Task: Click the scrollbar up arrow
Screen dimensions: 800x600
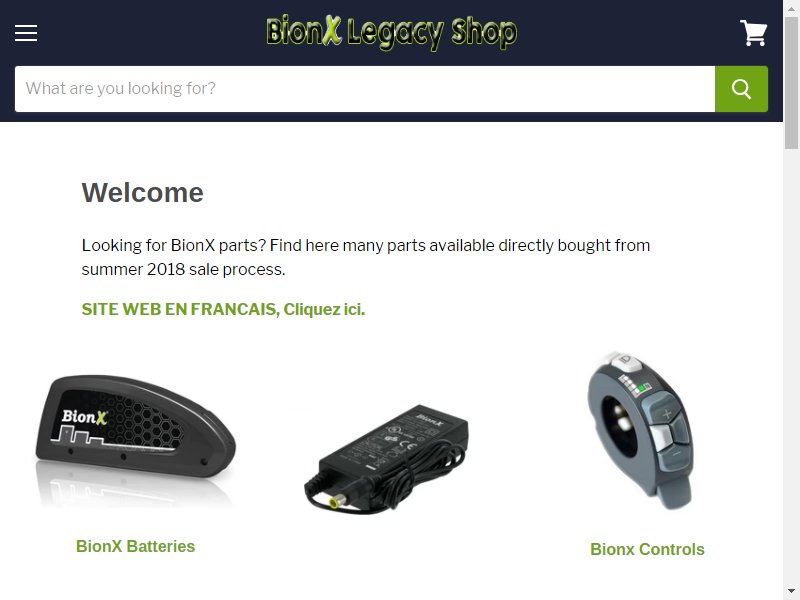Action: tap(791, 8)
